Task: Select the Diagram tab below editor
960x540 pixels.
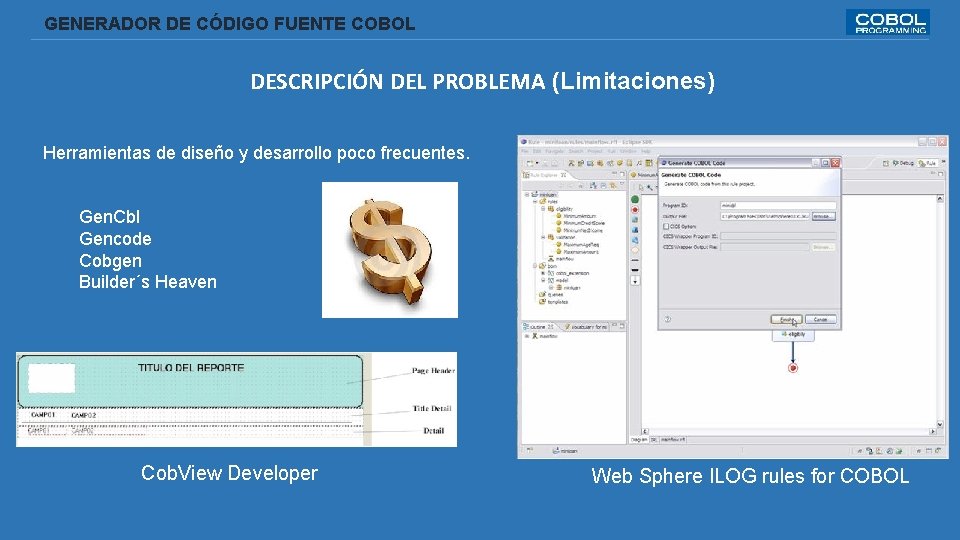Action: tap(639, 440)
